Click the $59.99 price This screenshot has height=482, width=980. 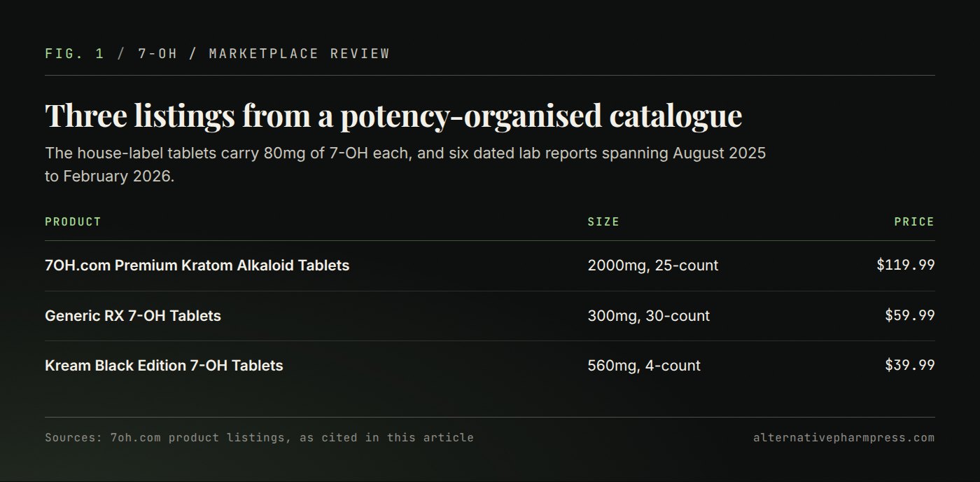[910, 315]
